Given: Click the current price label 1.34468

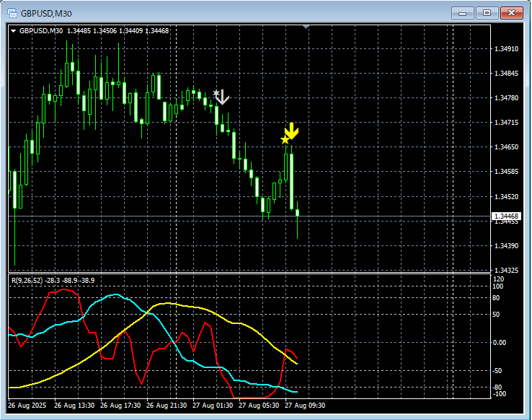Looking at the screenshot, I should 506,216.
